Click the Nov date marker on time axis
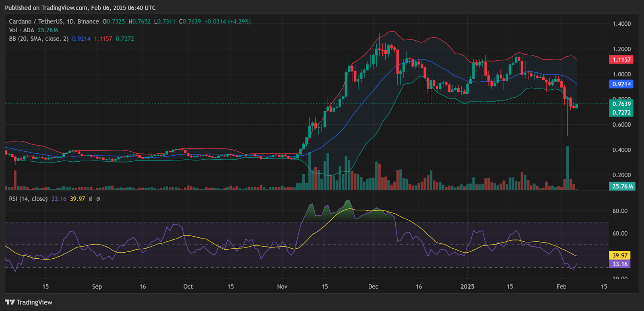The image size is (644, 311). 282,286
